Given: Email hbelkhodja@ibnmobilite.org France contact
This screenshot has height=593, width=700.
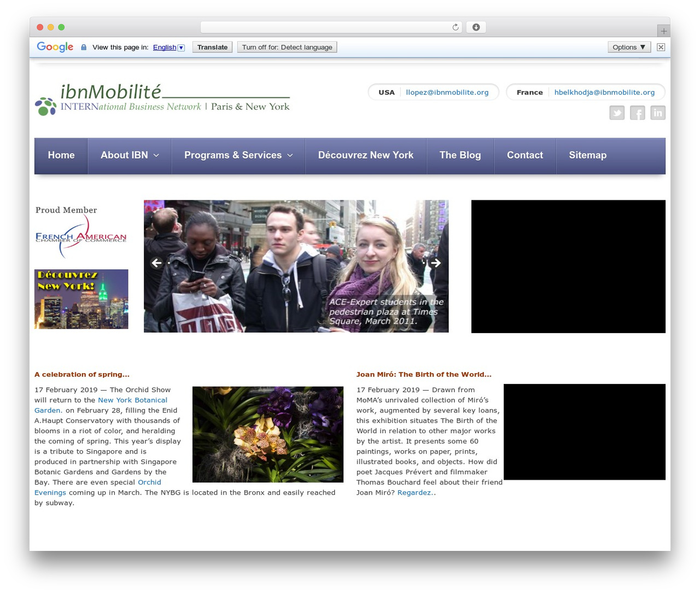Looking at the screenshot, I should pyautogui.click(x=604, y=92).
